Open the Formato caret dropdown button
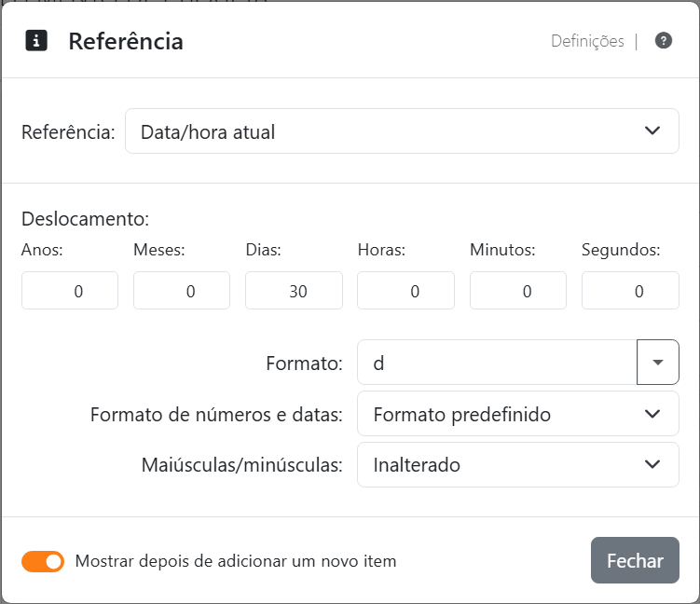This screenshot has height=604, width=700. click(658, 362)
